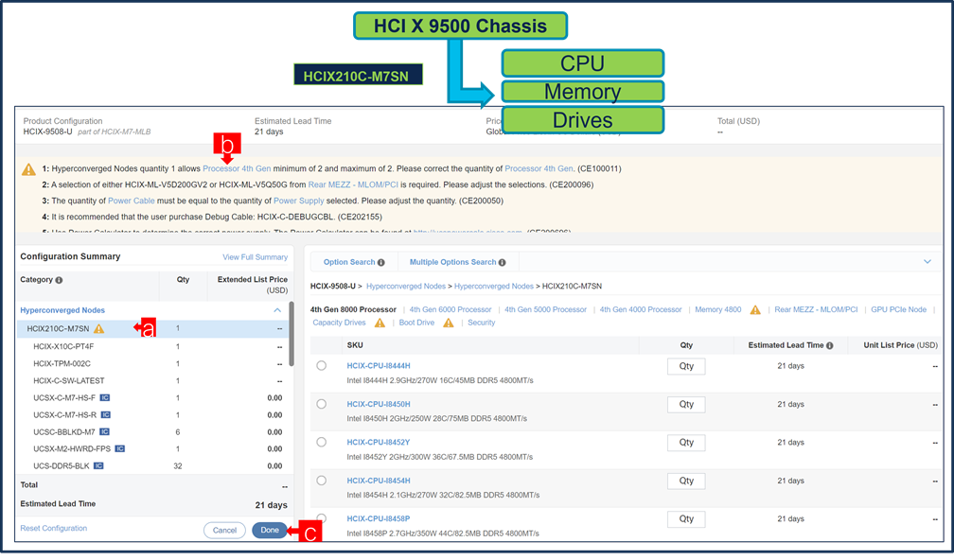Open the HCIX-CPU-I8452Y SKU link

point(379,443)
